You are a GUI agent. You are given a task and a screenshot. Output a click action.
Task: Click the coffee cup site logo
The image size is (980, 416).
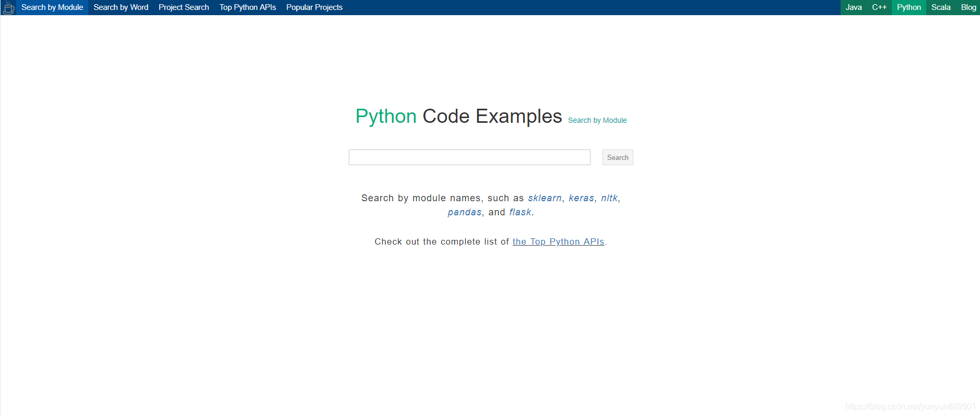8,7
